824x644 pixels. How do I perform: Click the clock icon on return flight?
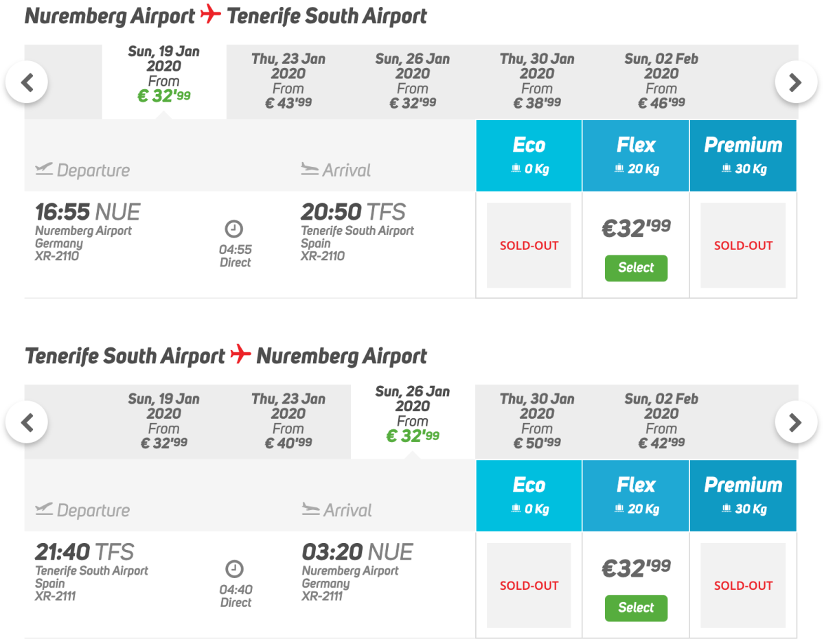coord(235,568)
